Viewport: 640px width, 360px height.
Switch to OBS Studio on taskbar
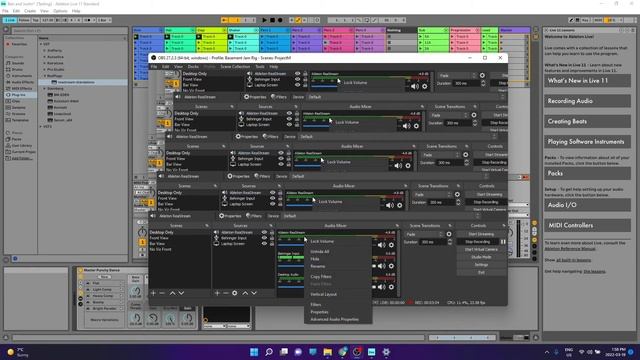(357, 352)
